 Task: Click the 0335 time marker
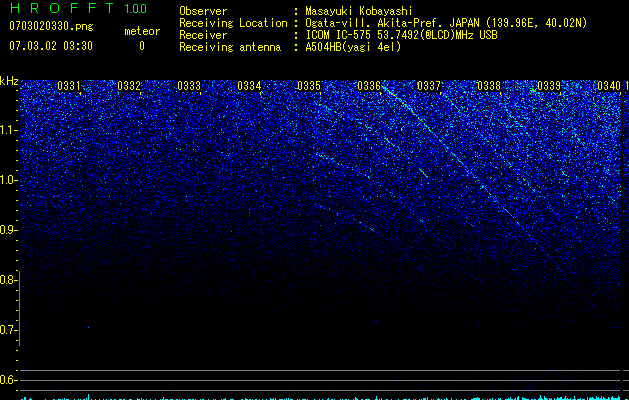309,86
